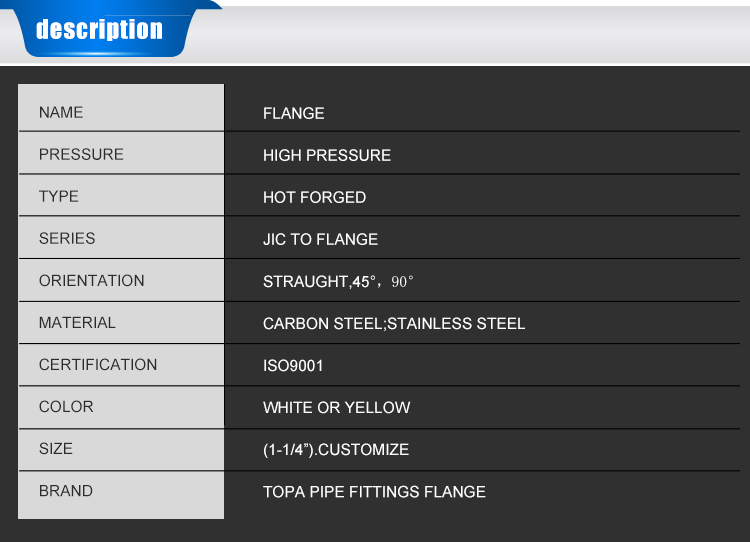Click the ISO9001 certification value
This screenshot has width=750, height=542.
point(293,365)
